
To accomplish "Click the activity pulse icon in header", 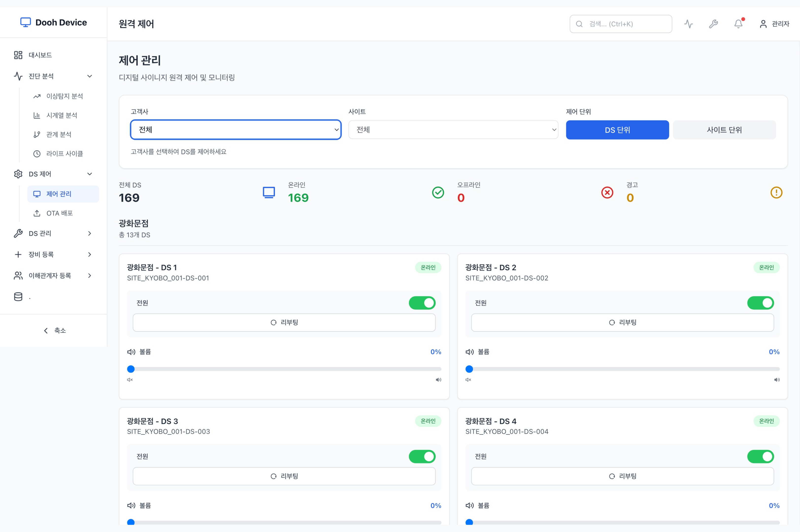I will click(x=688, y=24).
